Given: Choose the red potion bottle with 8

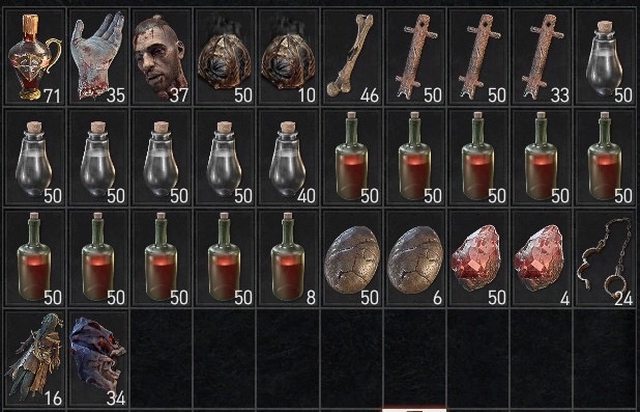Looking at the screenshot, I should pos(288,258).
